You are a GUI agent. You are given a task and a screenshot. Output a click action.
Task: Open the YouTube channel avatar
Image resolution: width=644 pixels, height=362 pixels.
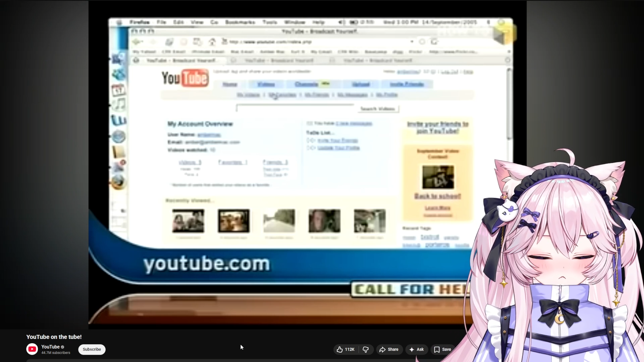point(32,349)
